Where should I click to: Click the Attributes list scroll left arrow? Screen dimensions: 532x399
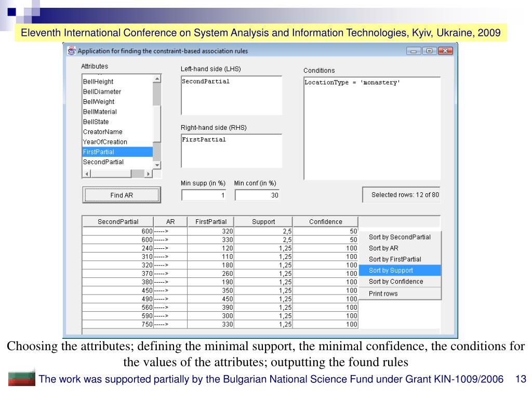[x=87, y=174]
